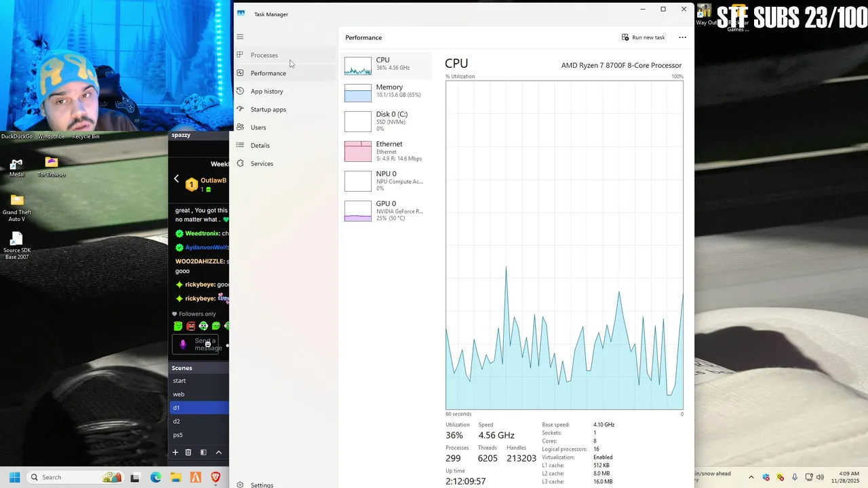Image resolution: width=868 pixels, height=488 pixels.
Task: Select Ethernet performance entry
Action: pyautogui.click(x=387, y=150)
